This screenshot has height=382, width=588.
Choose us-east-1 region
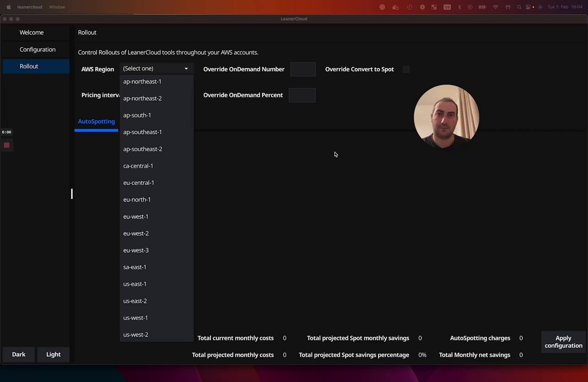[x=157, y=284]
